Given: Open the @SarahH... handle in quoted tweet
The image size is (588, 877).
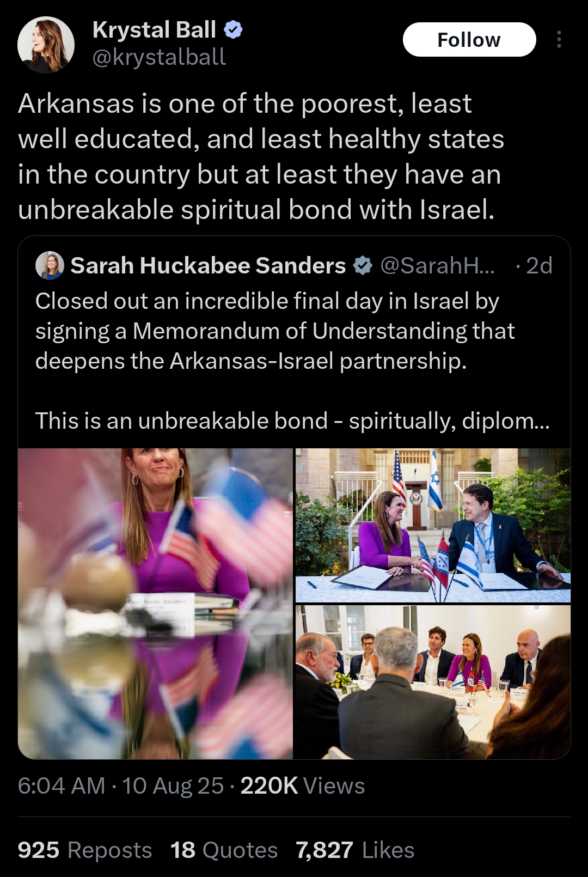Looking at the screenshot, I should (x=438, y=266).
